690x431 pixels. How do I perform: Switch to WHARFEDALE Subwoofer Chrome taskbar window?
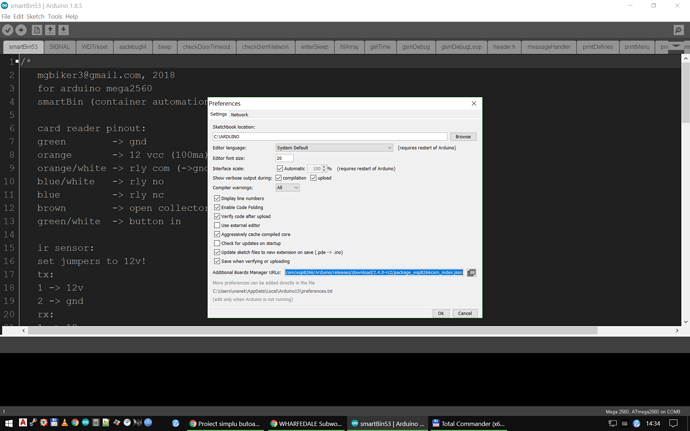click(x=306, y=424)
